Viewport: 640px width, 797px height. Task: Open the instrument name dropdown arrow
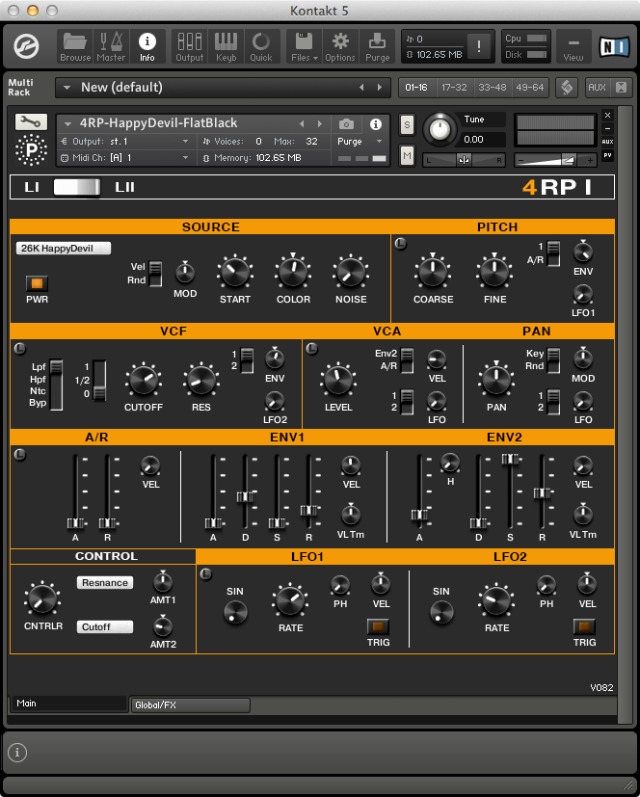point(67,124)
